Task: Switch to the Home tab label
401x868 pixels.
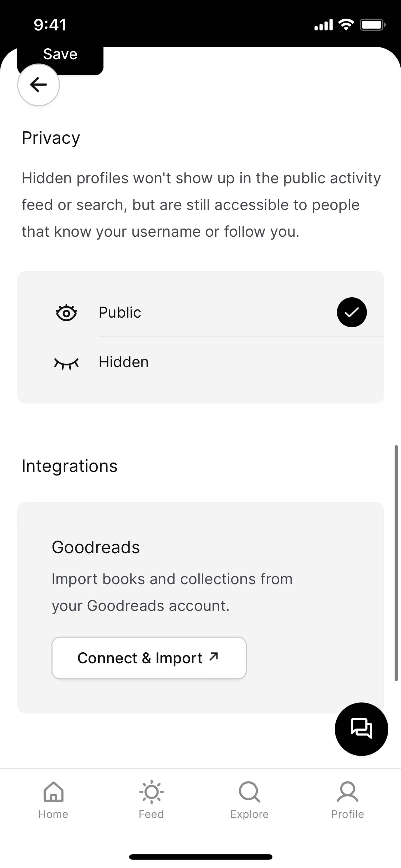Action: (53, 814)
